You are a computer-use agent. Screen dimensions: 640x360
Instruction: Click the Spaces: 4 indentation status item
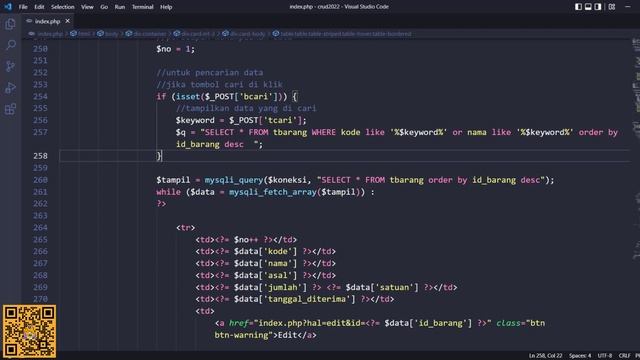coord(580,356)
